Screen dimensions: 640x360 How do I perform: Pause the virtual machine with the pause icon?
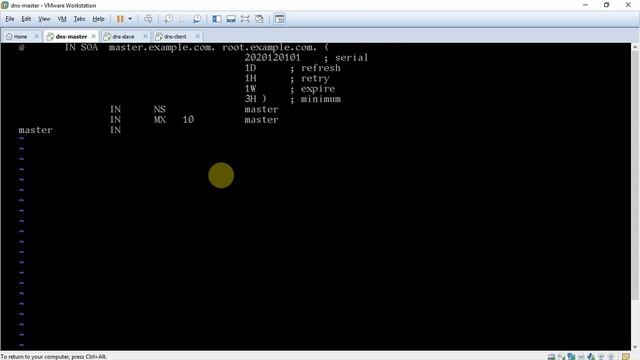click(120, 19)
